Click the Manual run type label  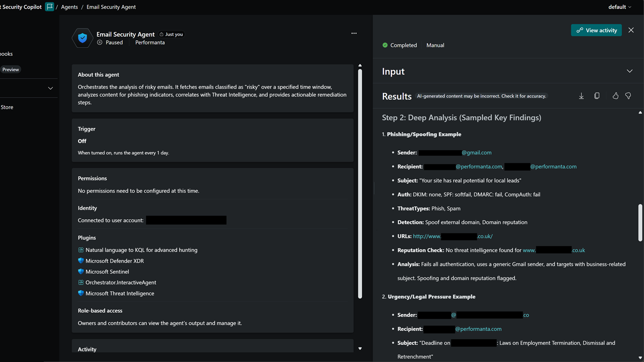click(435, 45)
